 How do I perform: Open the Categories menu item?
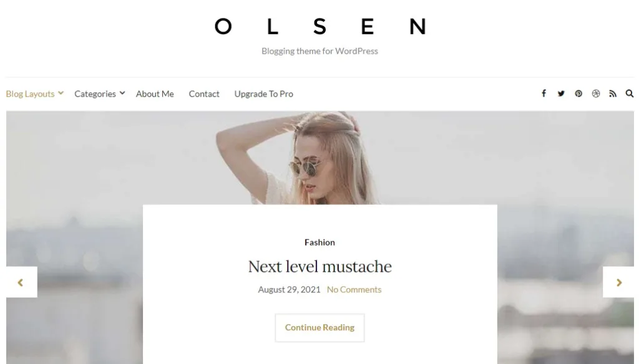point(95,94)
